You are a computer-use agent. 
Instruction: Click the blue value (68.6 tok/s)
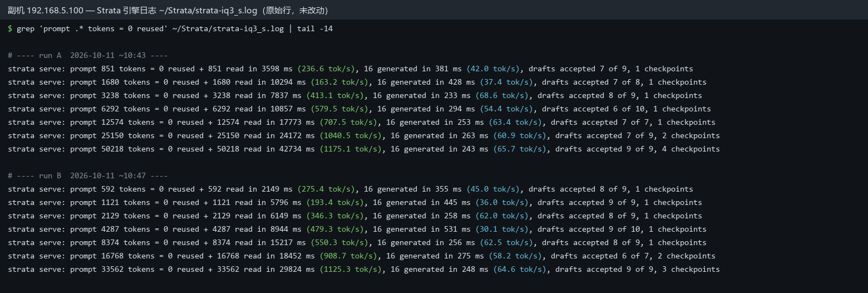click(502, 96)
